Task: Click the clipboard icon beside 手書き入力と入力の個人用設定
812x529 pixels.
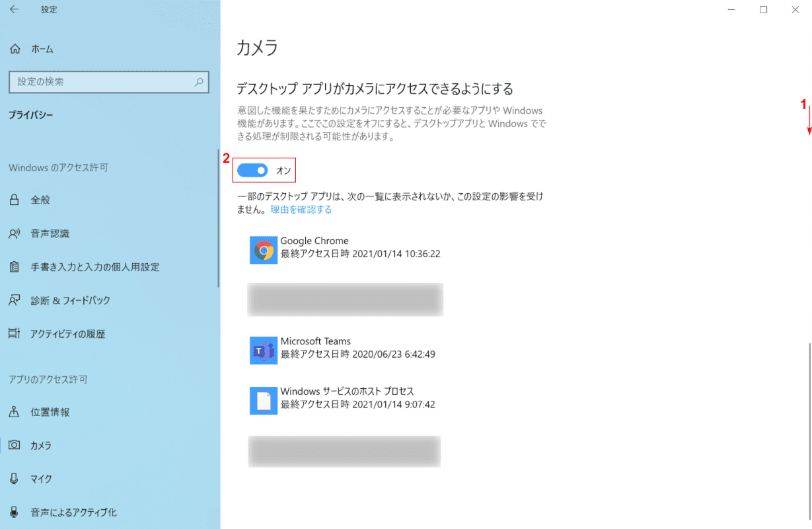Action: click(x=15, y=267)
